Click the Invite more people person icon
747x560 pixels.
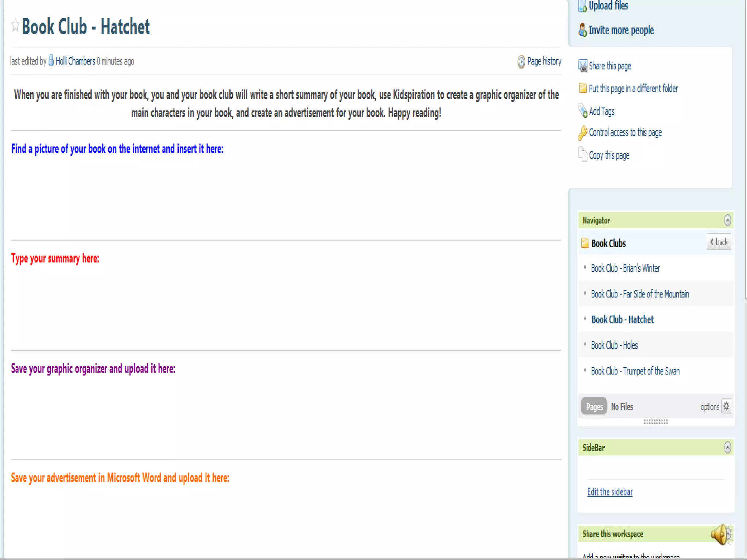582,30
